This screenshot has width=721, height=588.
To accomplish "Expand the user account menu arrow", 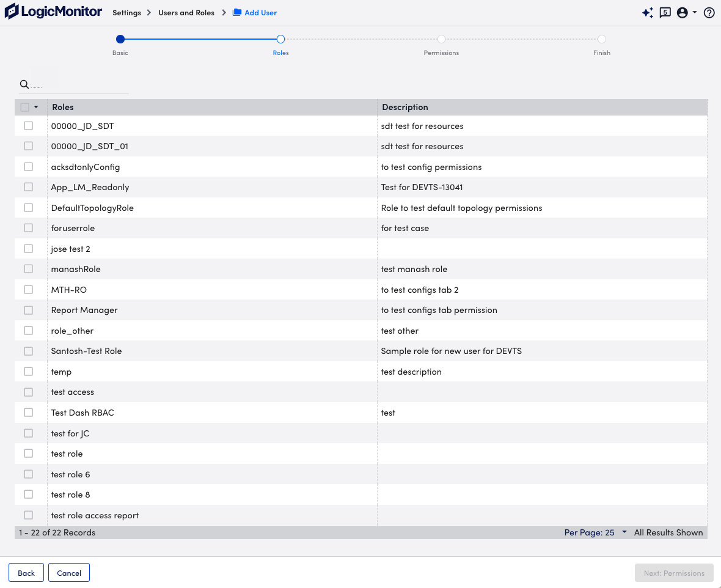I will (x=695, y=13).
